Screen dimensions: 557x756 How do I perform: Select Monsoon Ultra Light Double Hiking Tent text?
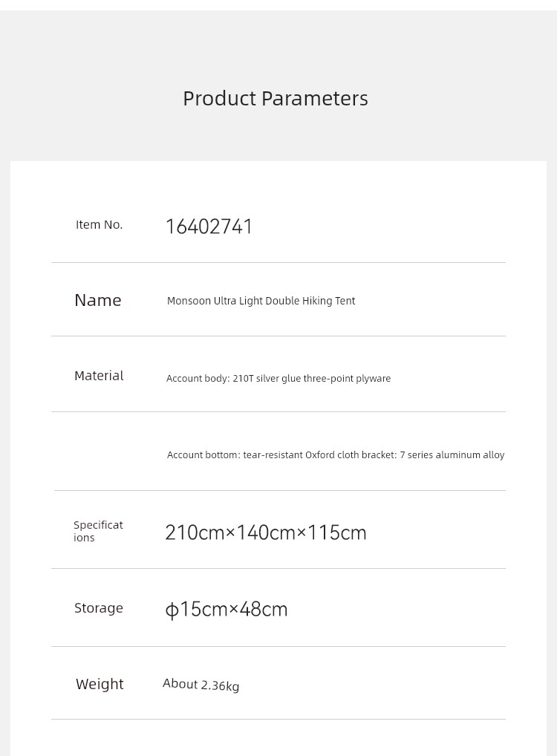(x=261, y=301)
